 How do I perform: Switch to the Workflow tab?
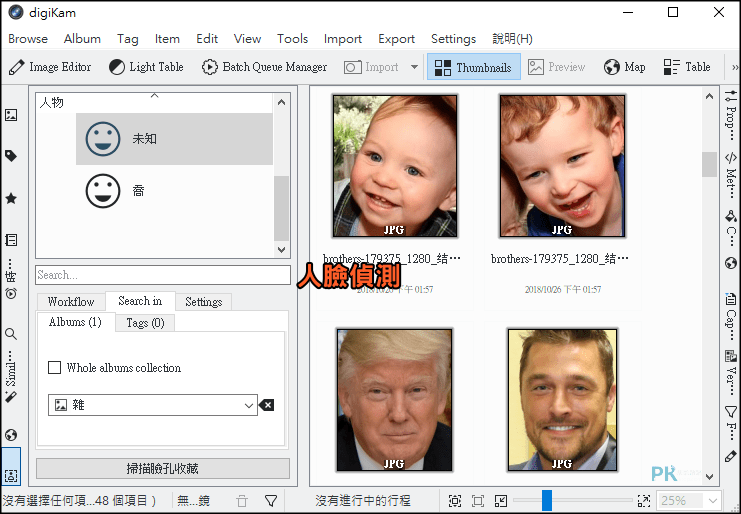point(71,301)
